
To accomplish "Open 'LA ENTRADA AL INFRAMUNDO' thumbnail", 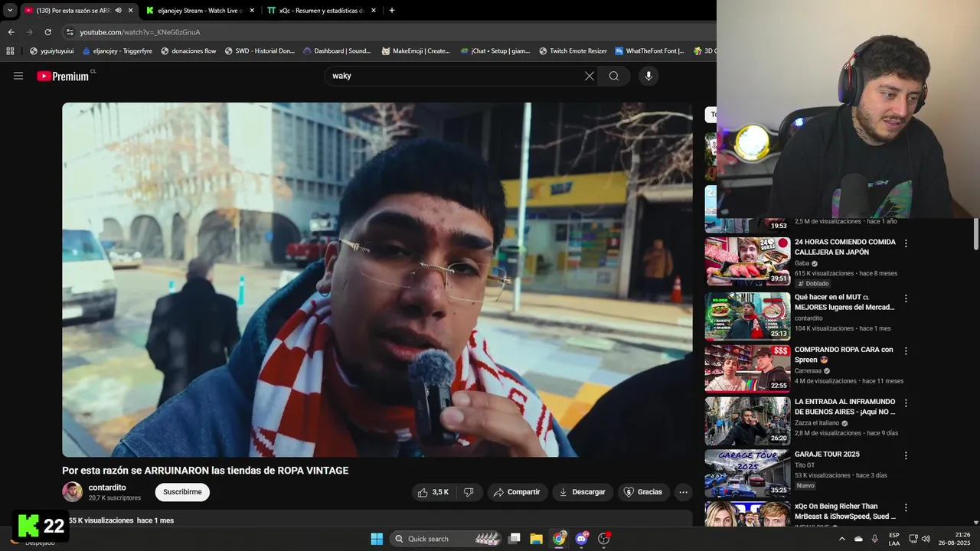I will 747,421.
